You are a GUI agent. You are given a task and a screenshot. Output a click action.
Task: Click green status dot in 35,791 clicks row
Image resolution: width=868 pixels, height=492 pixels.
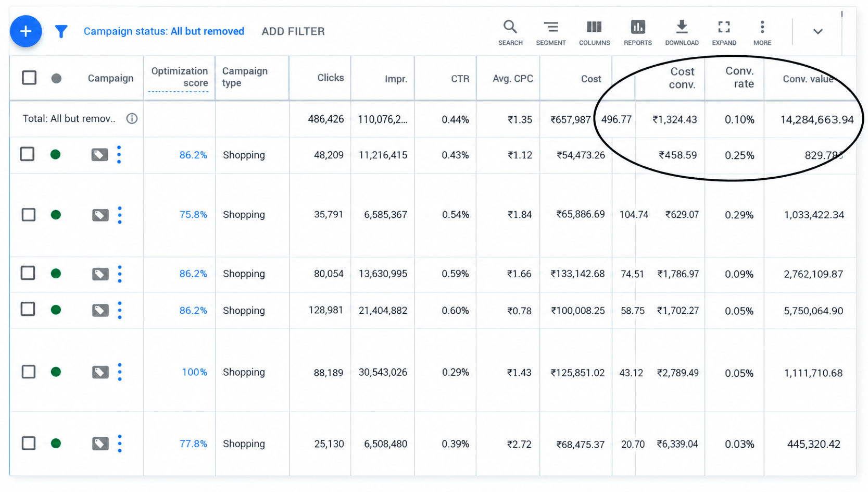[x=56, y=215]
